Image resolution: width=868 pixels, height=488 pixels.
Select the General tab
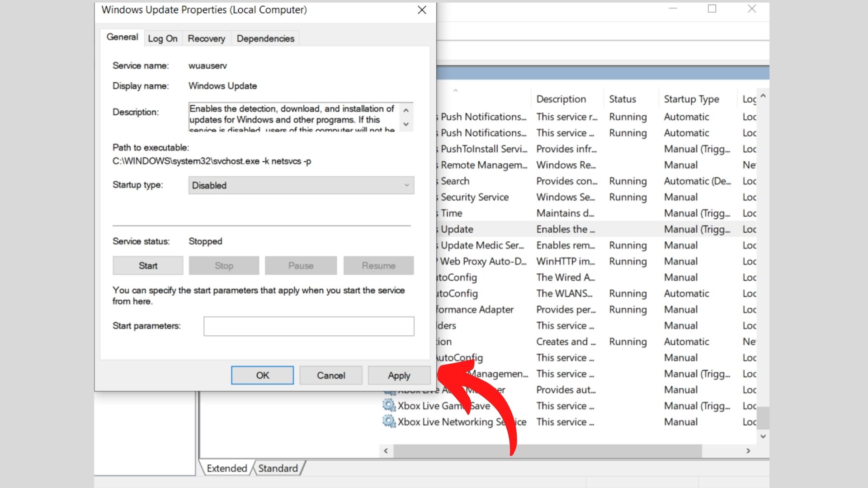point(122,37)
